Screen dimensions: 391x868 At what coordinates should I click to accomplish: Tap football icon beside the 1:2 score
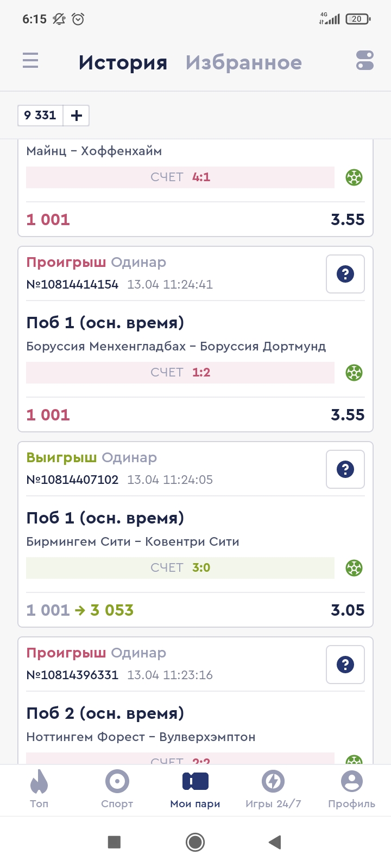(x=354, y=373)
